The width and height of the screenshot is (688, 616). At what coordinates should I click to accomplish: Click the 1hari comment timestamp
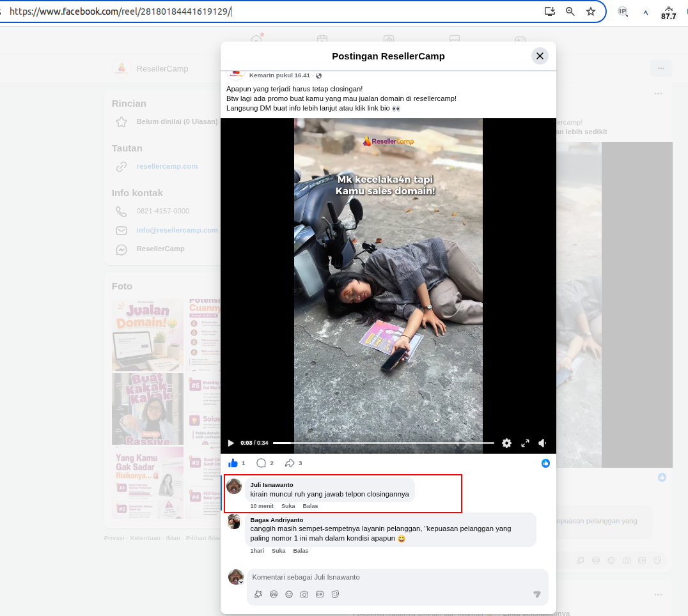click(257, 551)
